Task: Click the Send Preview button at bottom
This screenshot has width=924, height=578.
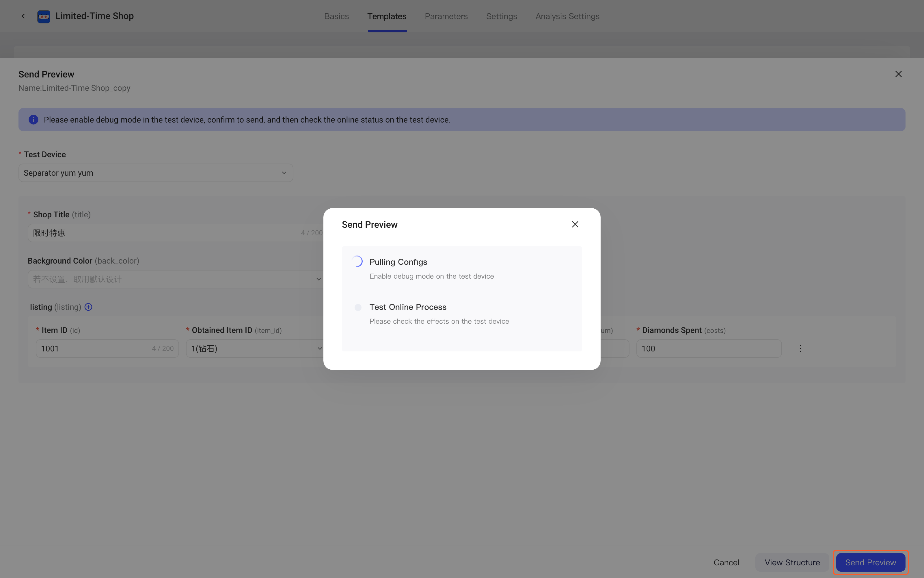Action: tap(871, 562)
